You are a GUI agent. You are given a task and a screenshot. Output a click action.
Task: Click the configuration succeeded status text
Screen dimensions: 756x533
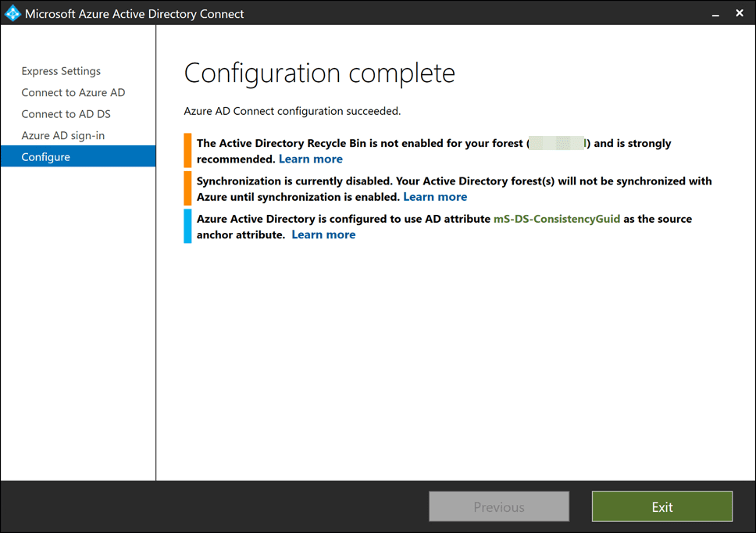click(x=292, y=111)
